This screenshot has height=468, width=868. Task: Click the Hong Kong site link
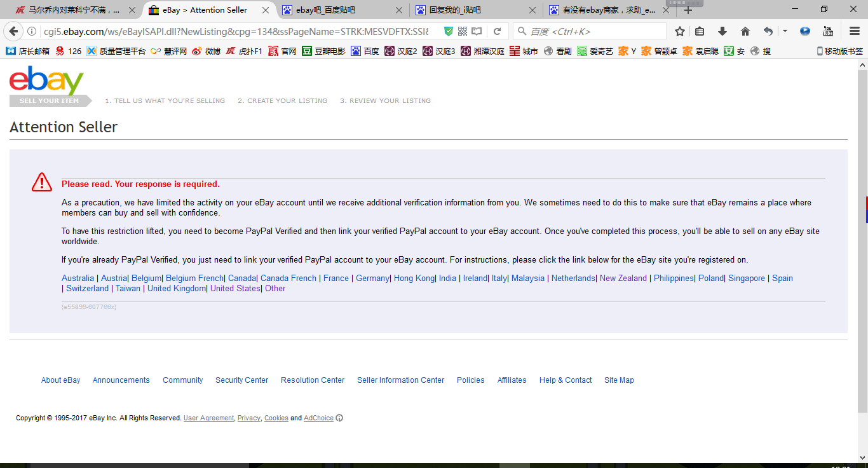(414, 278)
